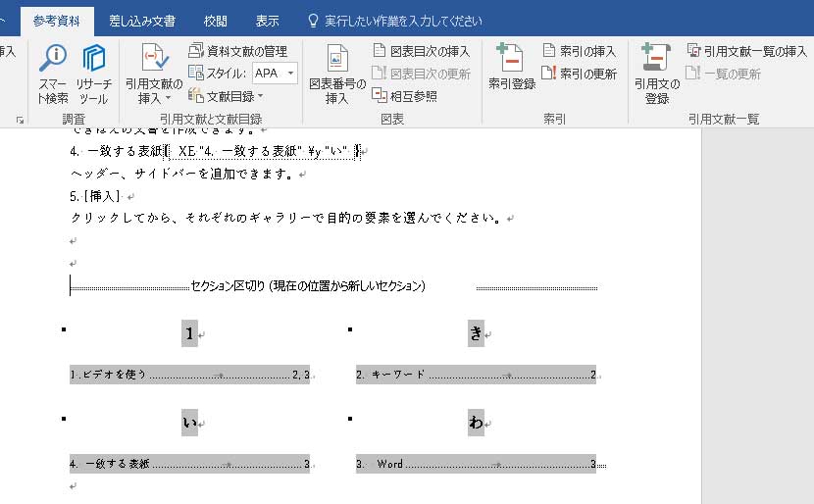Open the スマート検索 smart lookup tool
The width and height of the screenshot is (814, 504).
(x=53, y=73)
